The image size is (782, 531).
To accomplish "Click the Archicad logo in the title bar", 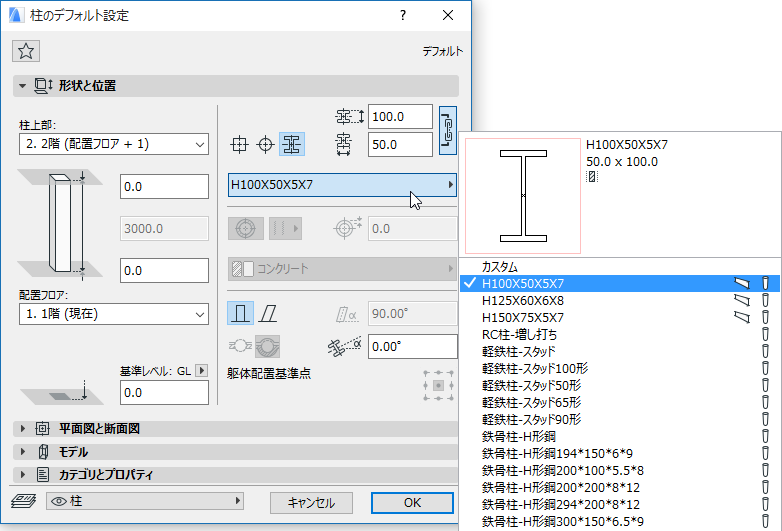I will tap(16, 15).
